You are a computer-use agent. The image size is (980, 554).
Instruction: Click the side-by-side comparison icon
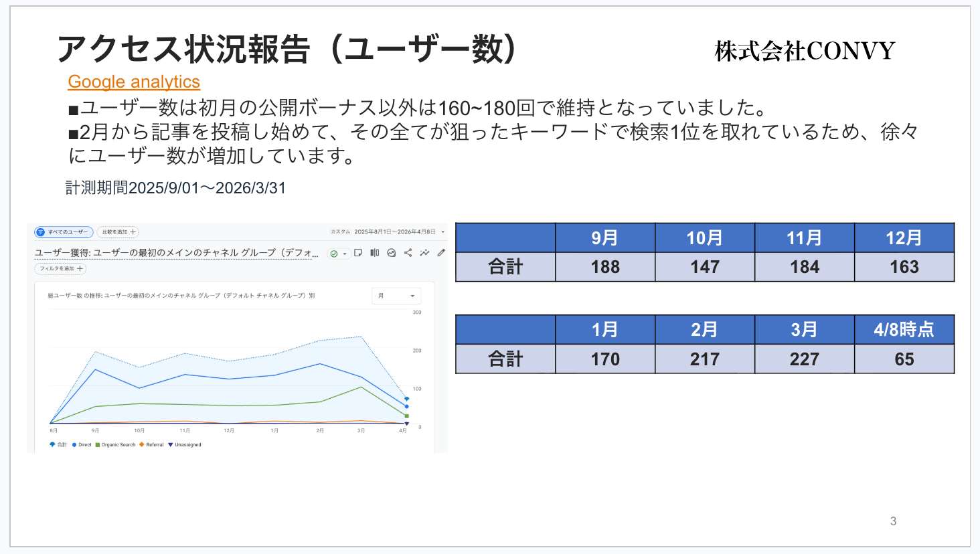pyautogui.click(x=376, y=254)
